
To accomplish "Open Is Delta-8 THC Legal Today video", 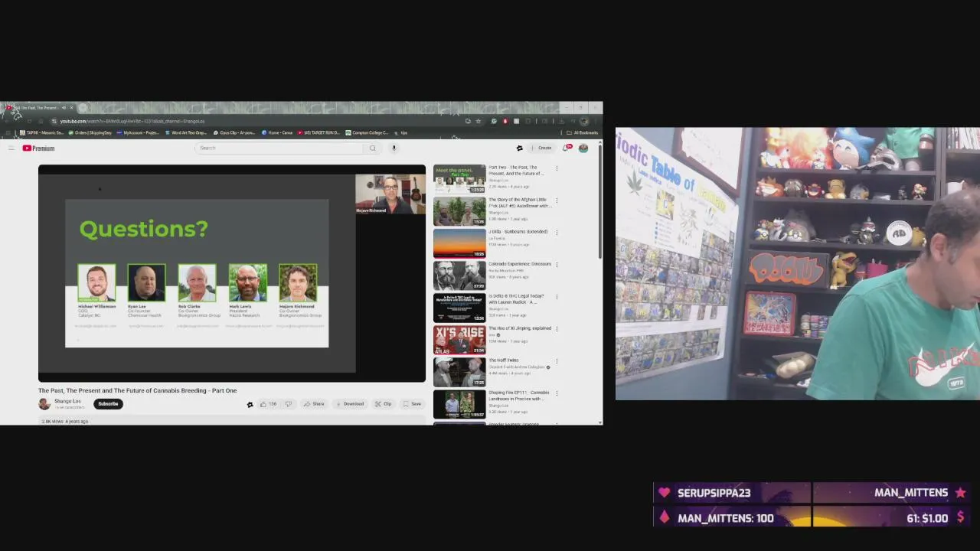I will (459, 308).
